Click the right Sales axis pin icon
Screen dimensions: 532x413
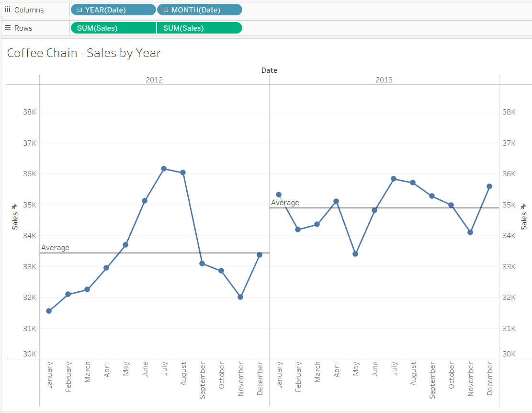click(523, 206)
